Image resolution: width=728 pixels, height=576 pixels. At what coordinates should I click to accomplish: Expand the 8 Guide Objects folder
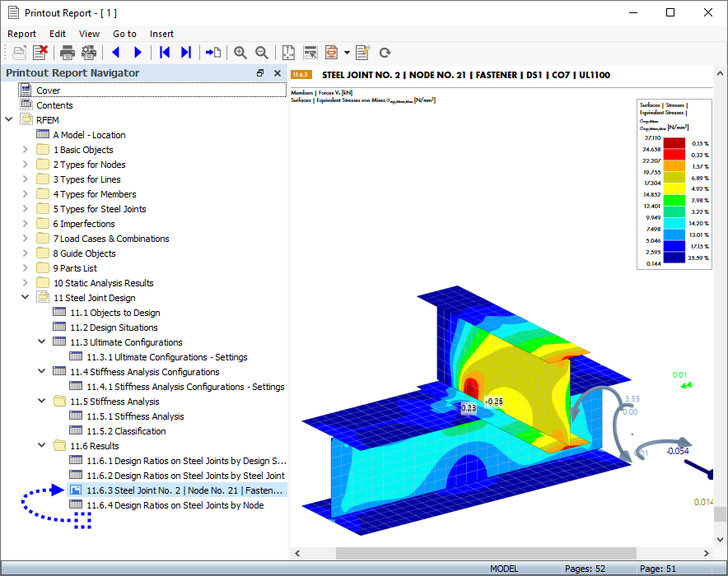(x=26, y=253)
